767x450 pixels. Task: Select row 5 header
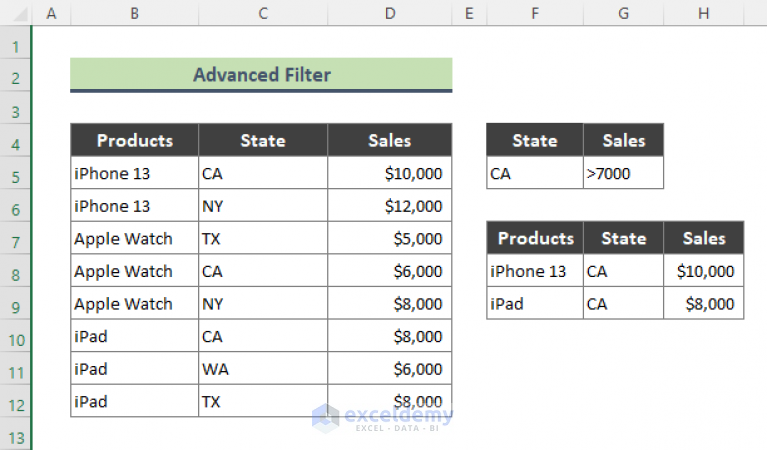16,174
